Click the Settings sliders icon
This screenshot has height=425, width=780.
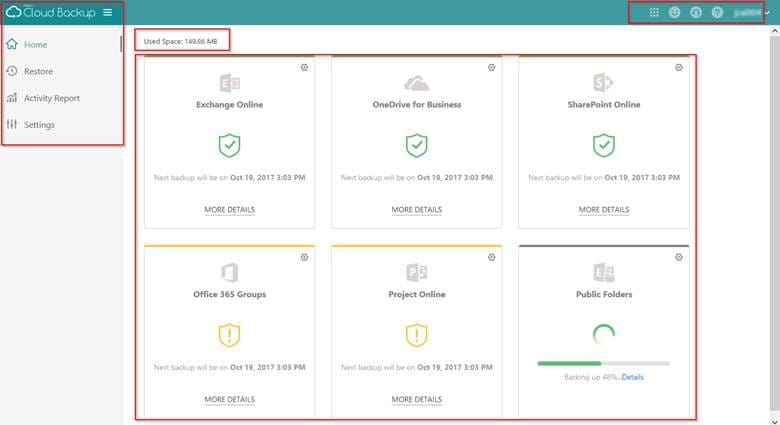[12, 124]
